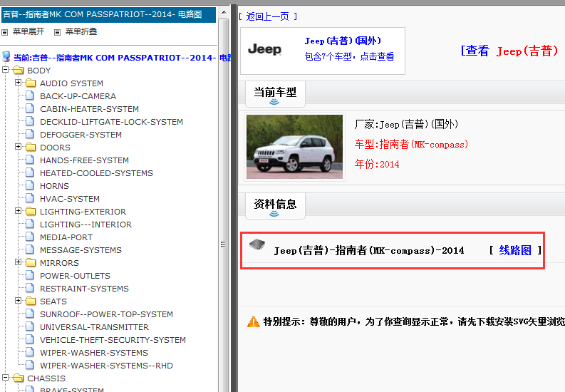
Task: Click the current vehicle computer icon
Action: (6, 56)
